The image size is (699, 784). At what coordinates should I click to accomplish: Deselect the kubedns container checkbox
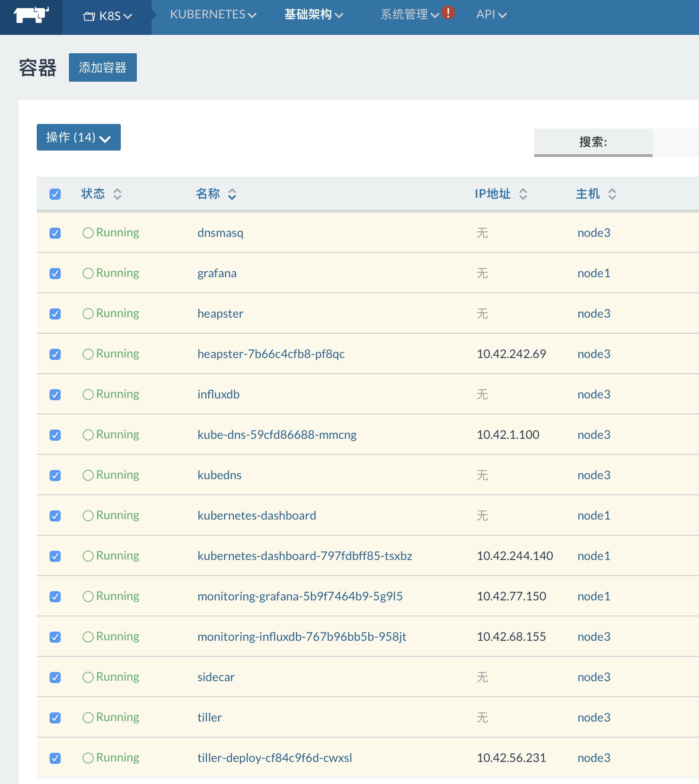point(55,476)
